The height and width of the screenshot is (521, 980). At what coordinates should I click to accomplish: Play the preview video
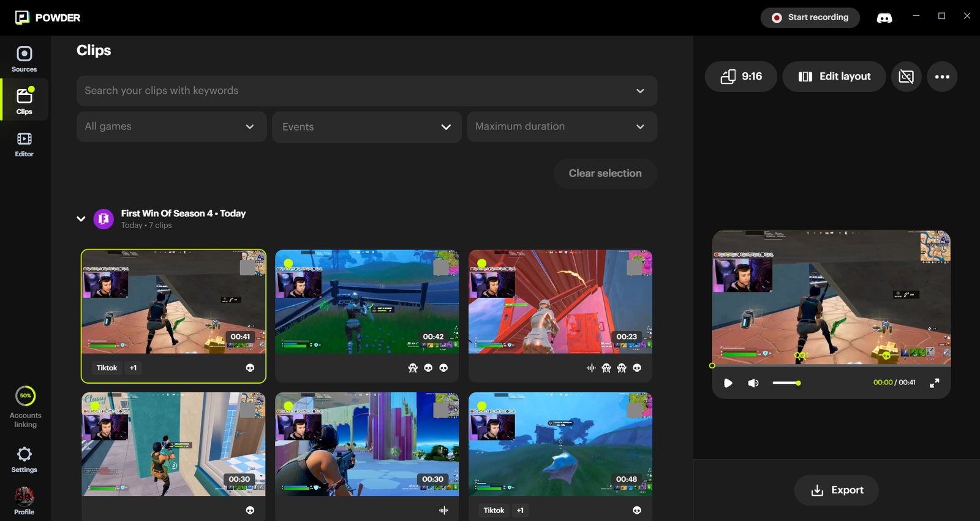(728, 383)
